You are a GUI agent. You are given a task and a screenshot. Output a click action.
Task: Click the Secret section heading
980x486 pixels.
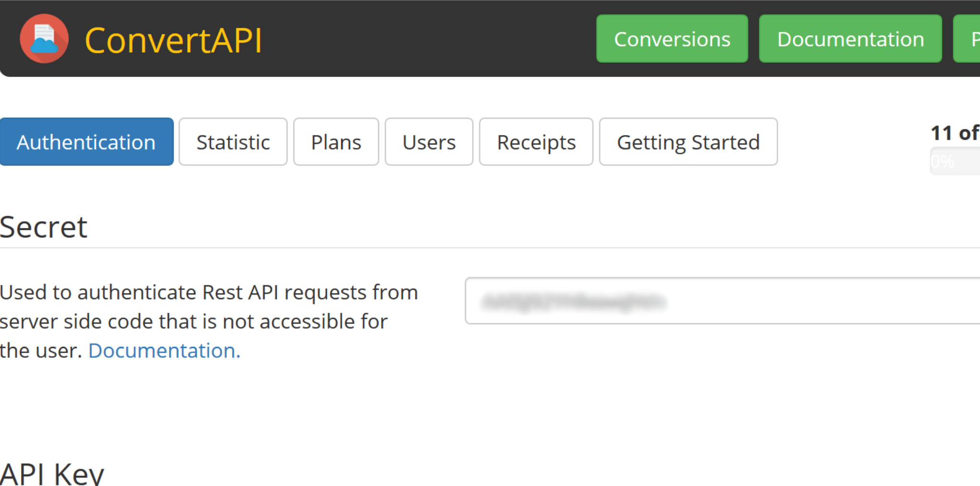pos(43,227)
